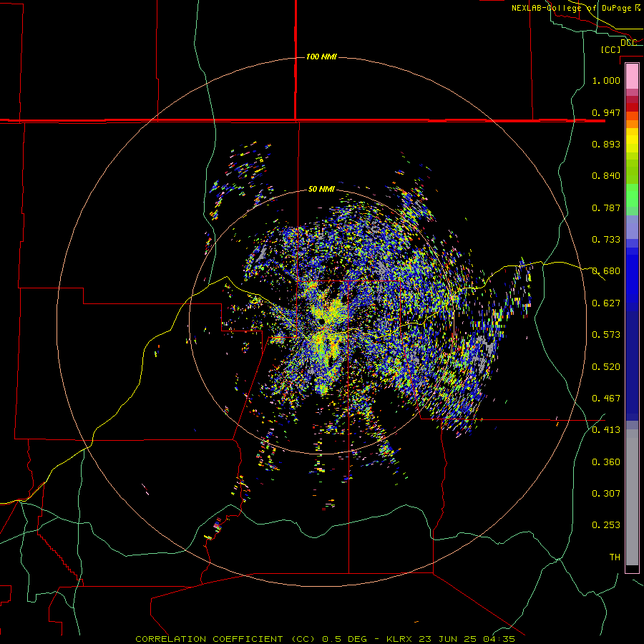
Task: Click the lavender segment near 0.733
Action: [632, 228]
